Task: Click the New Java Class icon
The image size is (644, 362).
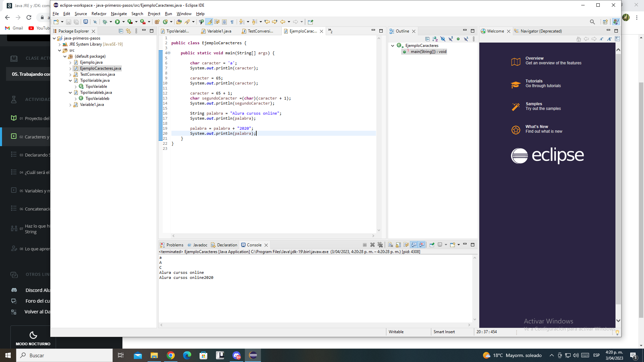Action: tap(165, 22)
